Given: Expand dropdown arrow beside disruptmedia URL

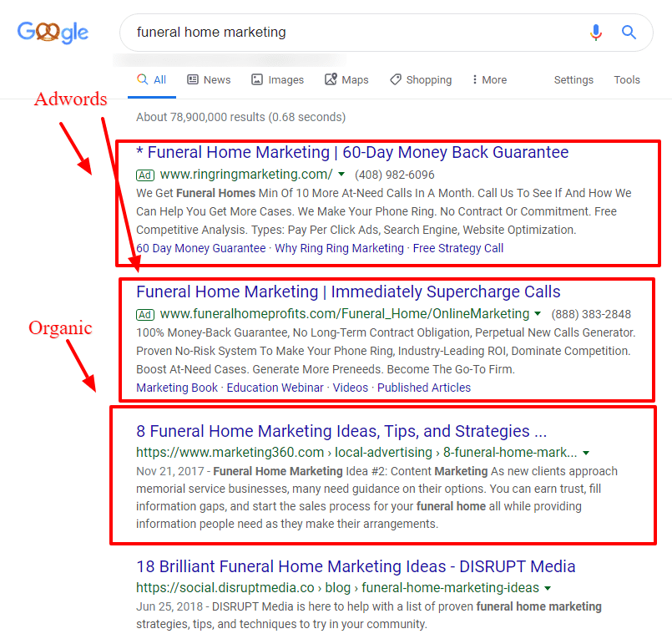Looking at the screenshot, I should [548, 588].
